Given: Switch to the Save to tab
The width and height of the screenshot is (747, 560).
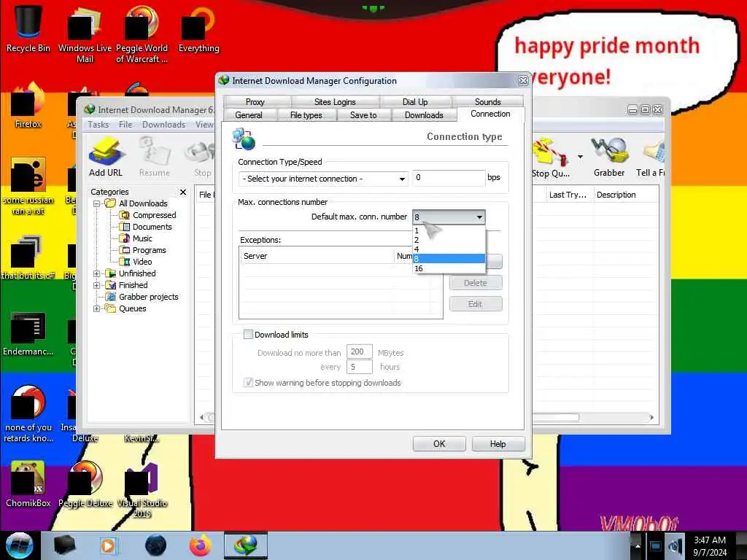Looking at the screenshot, I should (x=363, y=114).
